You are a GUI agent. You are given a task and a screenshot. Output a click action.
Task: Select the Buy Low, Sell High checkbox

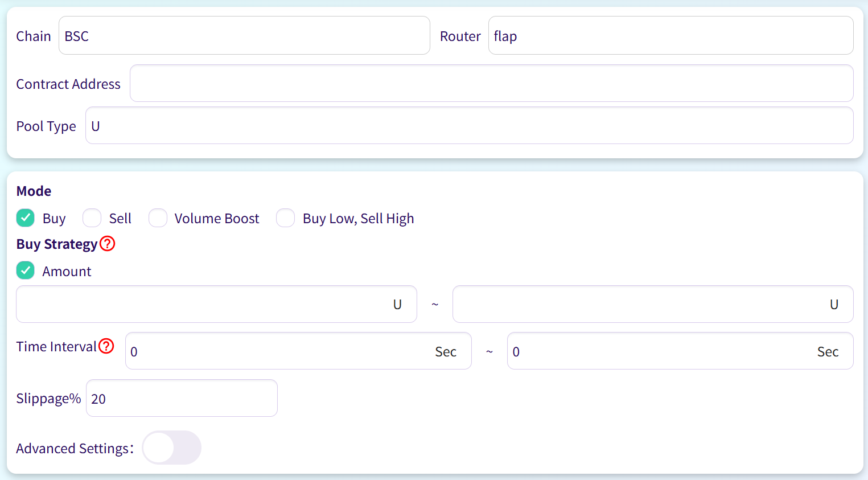[286, 218]
